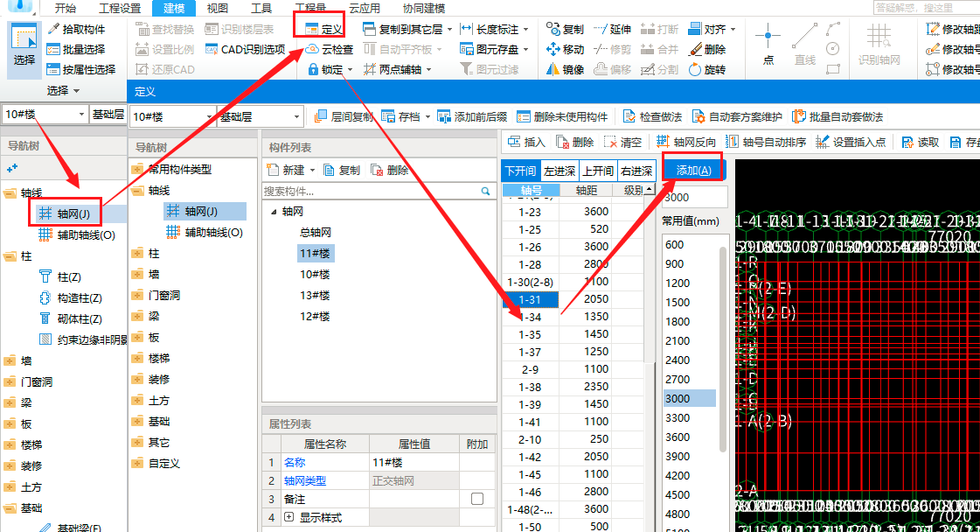
Task: Click the 定义 define button in ribbon
Action: (x=323, y=29)
